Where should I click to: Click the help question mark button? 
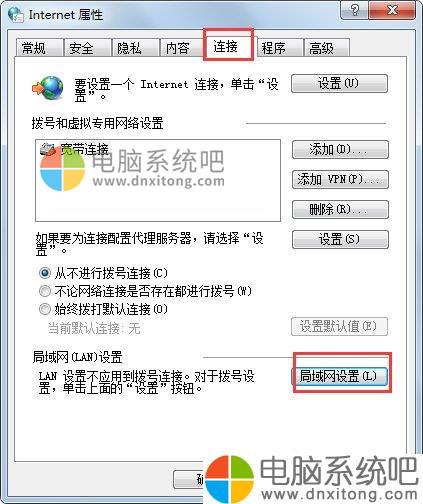pos(354,10)
